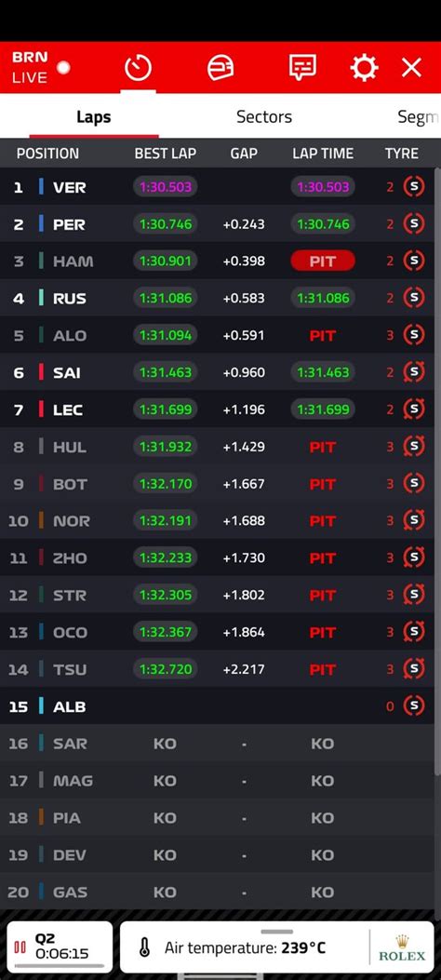Close the live timing panel

coord(411,68)
